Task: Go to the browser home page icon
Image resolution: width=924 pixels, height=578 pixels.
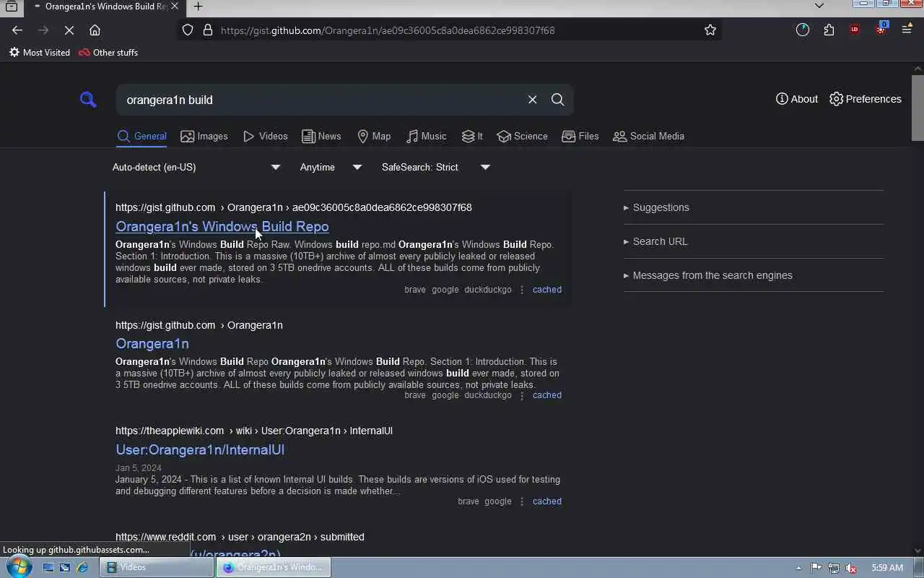Action: (x=95, y=30)
